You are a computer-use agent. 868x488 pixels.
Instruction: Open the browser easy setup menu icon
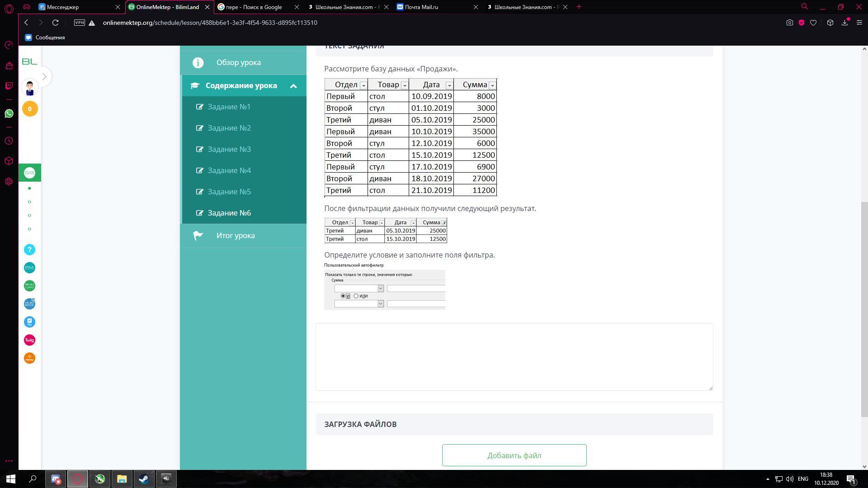pos(859,23)
